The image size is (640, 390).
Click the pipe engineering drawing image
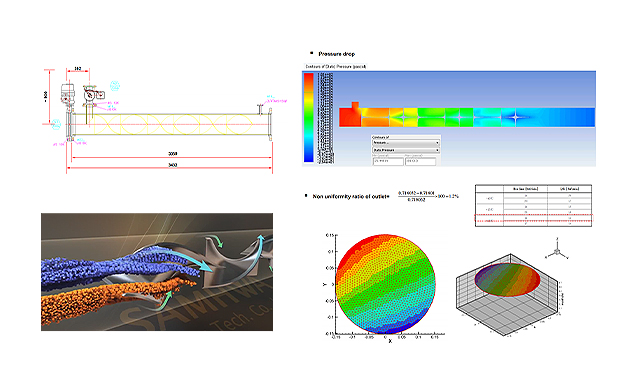[165, 120]
